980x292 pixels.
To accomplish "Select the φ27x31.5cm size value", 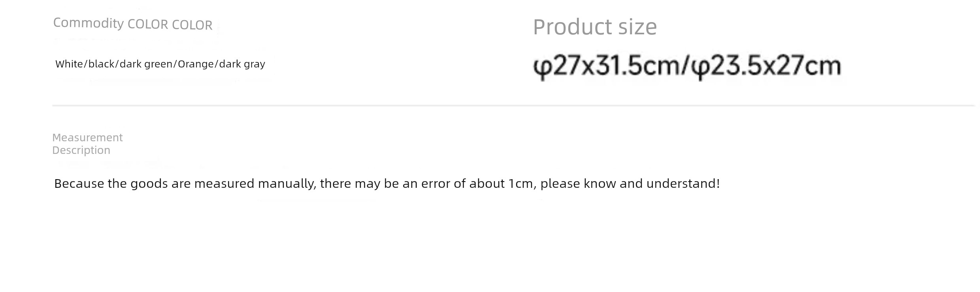I will click(606, 66).
